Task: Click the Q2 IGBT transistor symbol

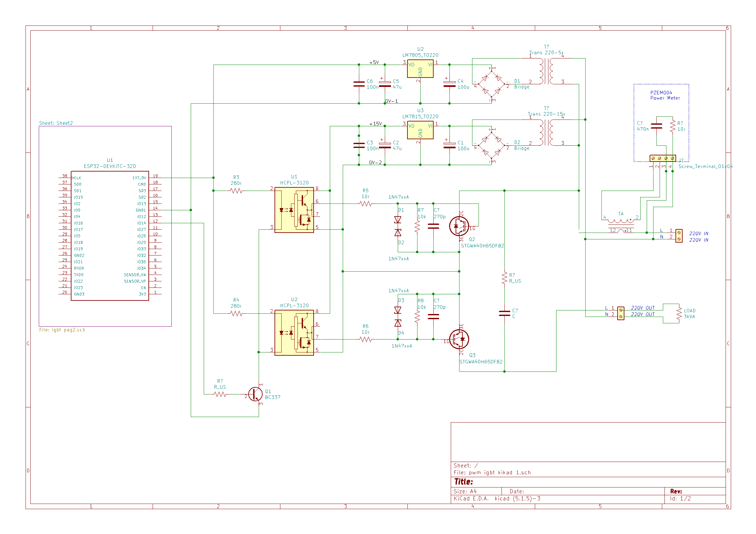Action: tap(459, 226)
